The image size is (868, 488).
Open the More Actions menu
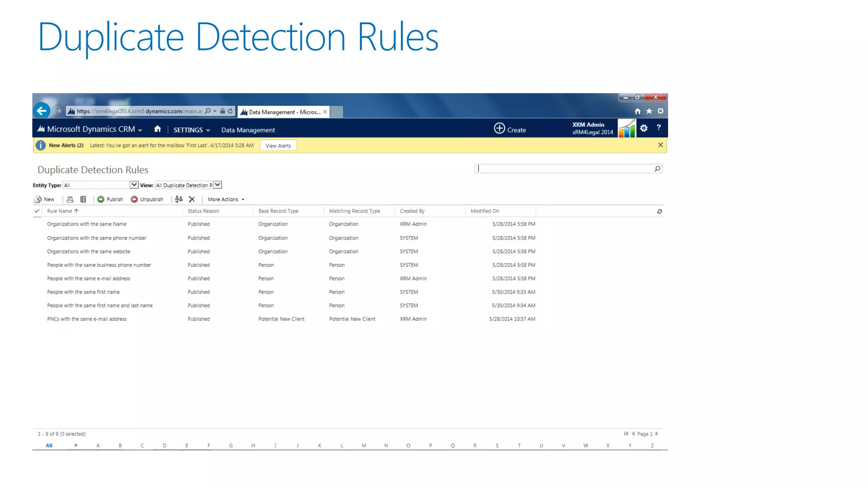point(226,200)
